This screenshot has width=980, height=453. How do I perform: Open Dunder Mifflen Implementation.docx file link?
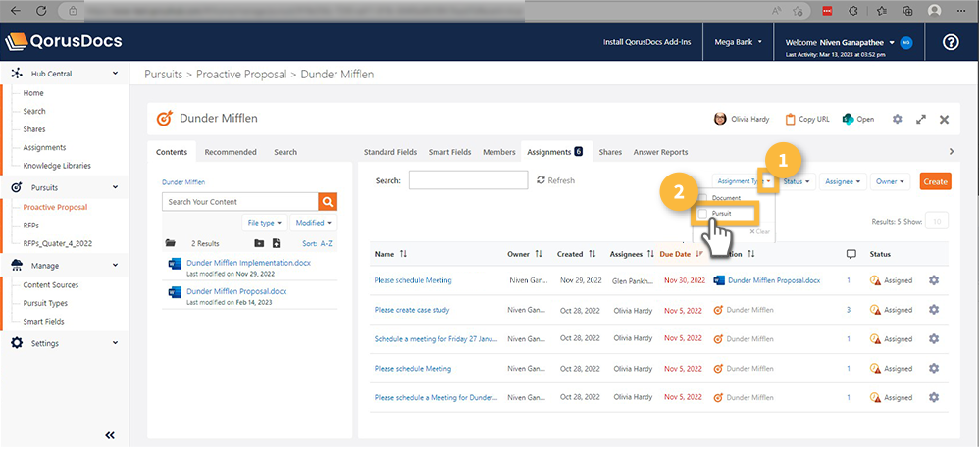(x=248, y=263)
